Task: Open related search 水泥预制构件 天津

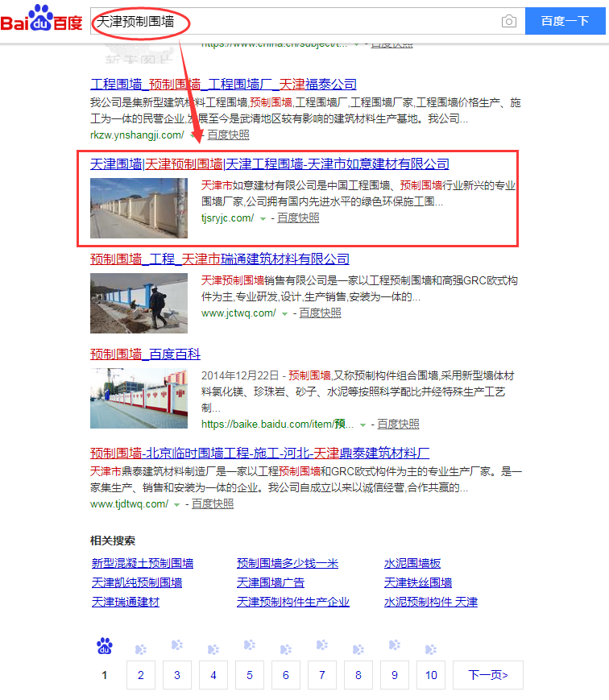Action: coord(431,602)
